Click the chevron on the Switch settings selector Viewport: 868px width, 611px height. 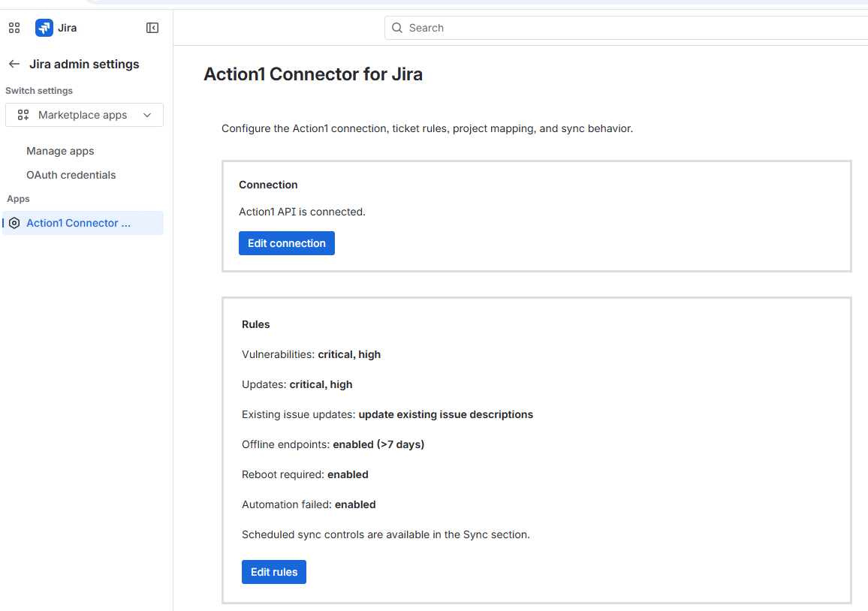pyautogui.click(x=147, y=115)
